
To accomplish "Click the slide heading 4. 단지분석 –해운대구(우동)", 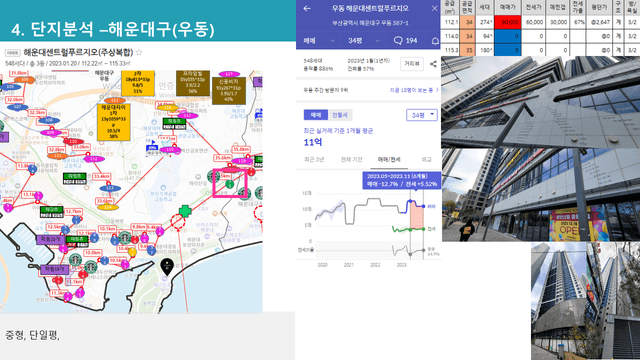I will [x=113, y=29].
